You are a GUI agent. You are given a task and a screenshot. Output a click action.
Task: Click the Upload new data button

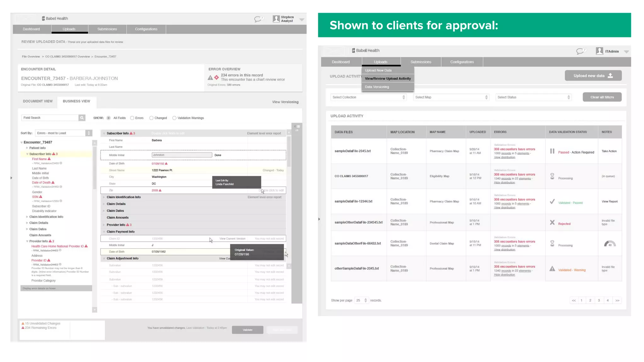tap(593, 76)
